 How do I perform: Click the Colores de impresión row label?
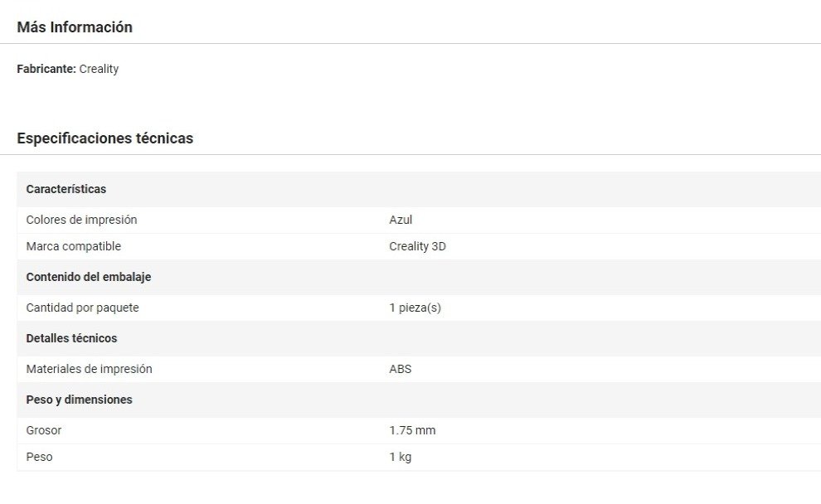tap(81, 220)
